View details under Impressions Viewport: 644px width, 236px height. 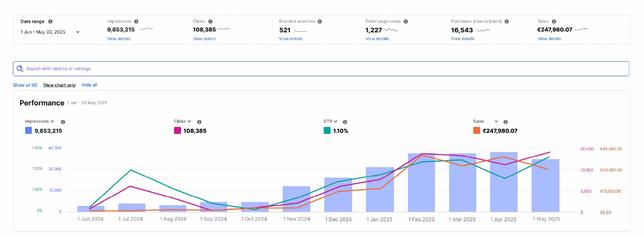pos(119,39)
